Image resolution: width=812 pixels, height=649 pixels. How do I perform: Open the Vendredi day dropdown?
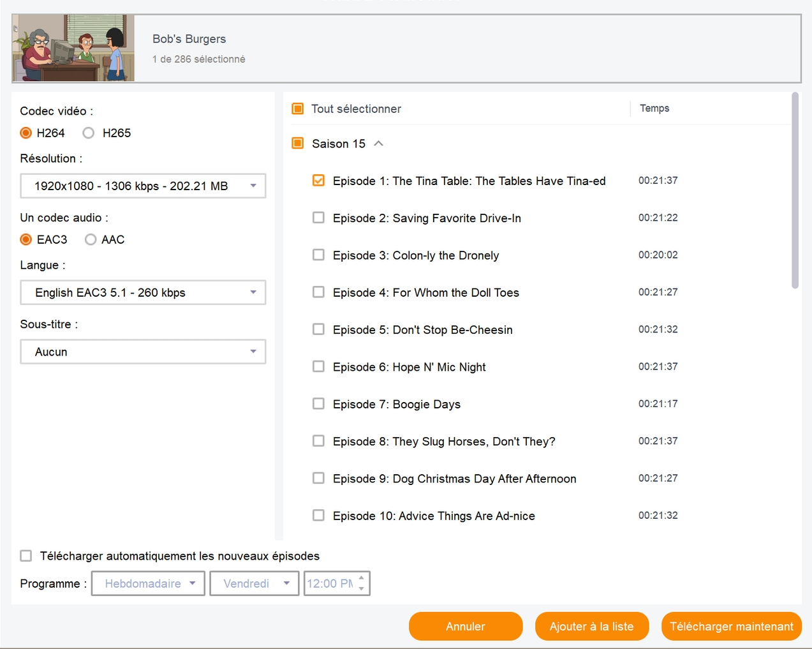tap(255, 583)
